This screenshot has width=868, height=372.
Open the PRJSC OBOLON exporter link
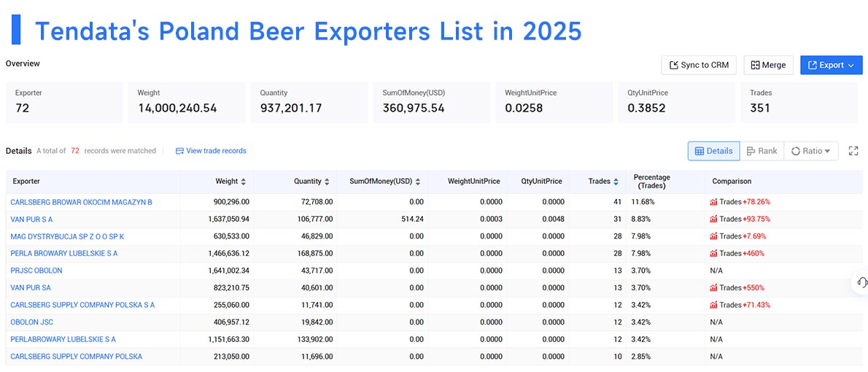pos(36,271)
